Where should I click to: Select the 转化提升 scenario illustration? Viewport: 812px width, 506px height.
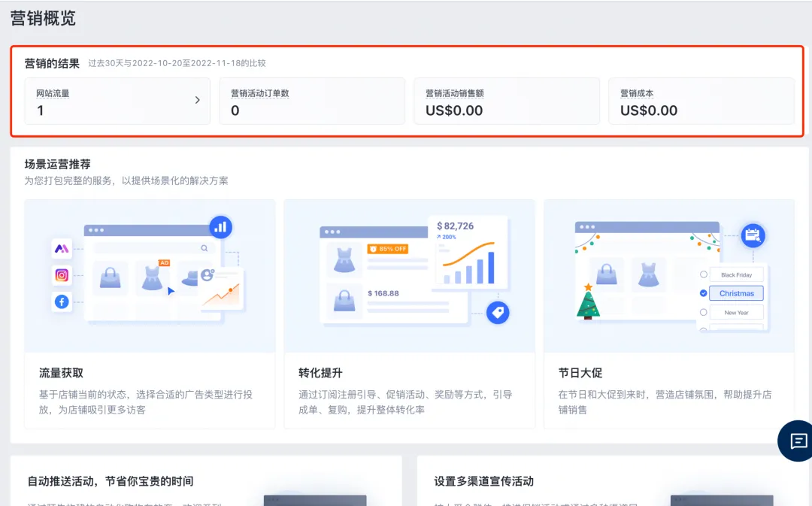[410, 276]
